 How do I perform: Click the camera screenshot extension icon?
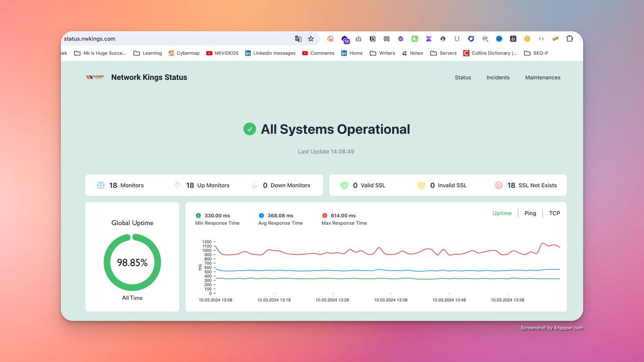coord(359,39)
